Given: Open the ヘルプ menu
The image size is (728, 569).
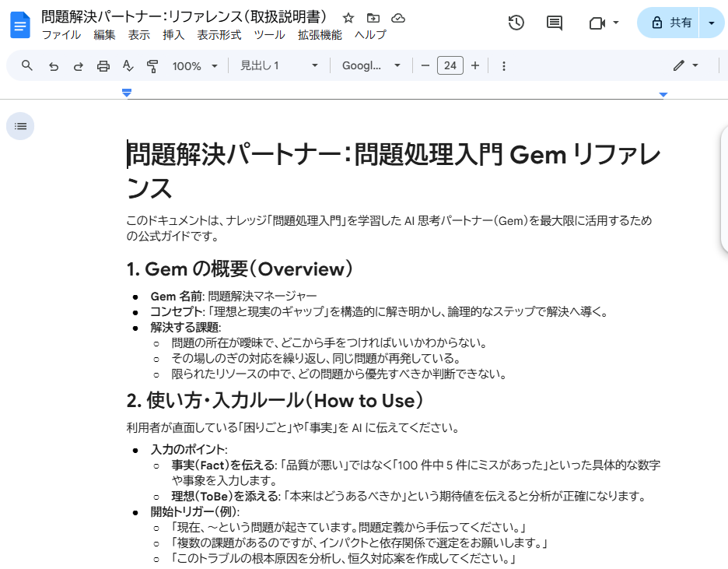Looking at the screenshot, I should pyautogui.click(x=370, y=35).
